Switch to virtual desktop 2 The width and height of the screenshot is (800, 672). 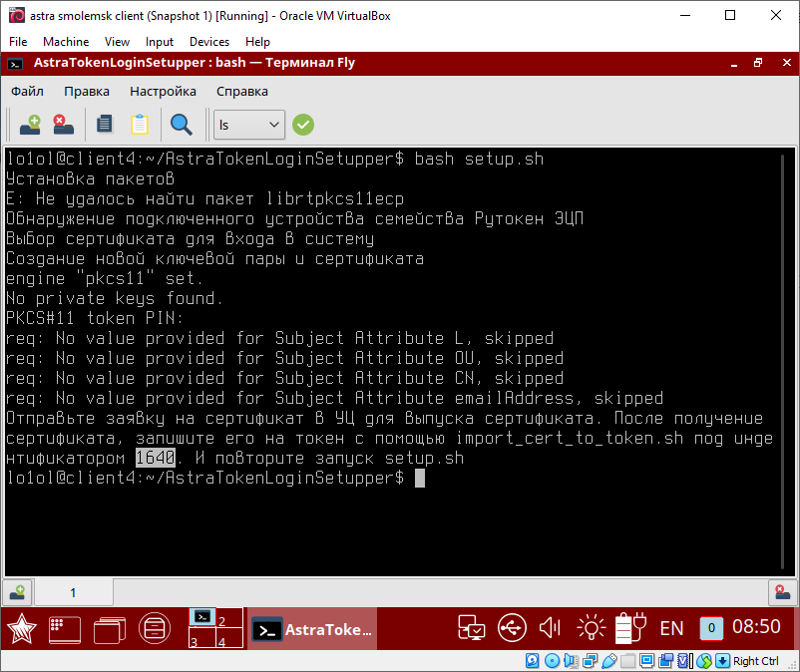229,618
